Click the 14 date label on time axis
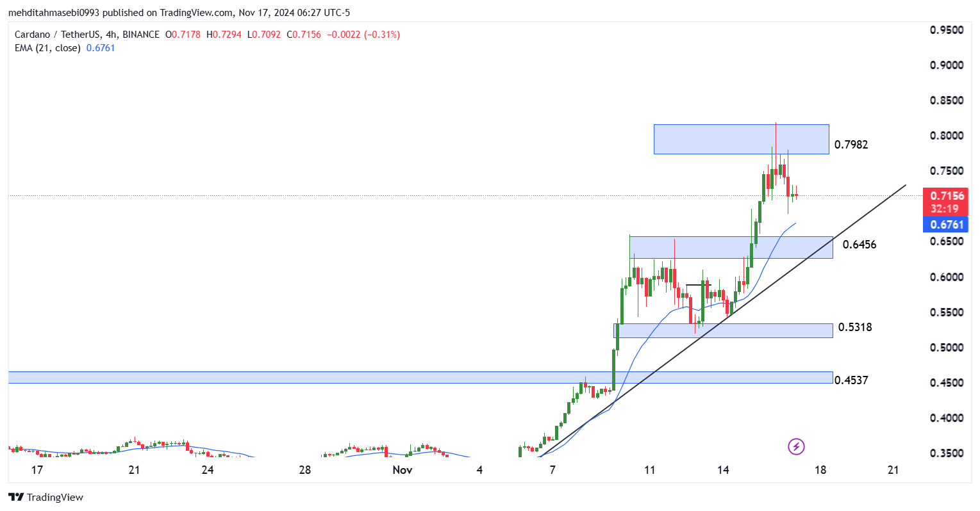 (x=723, y=470)
